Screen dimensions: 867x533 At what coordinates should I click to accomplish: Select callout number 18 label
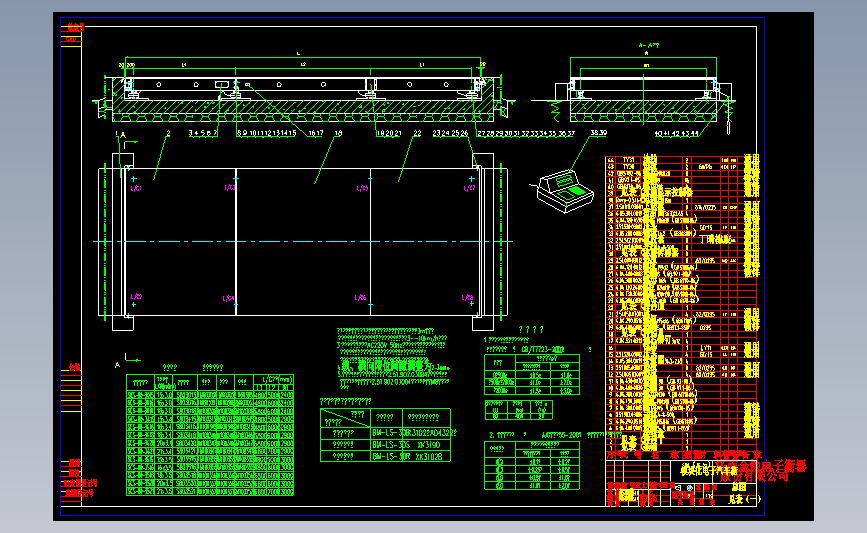click(x=338, y=133)
